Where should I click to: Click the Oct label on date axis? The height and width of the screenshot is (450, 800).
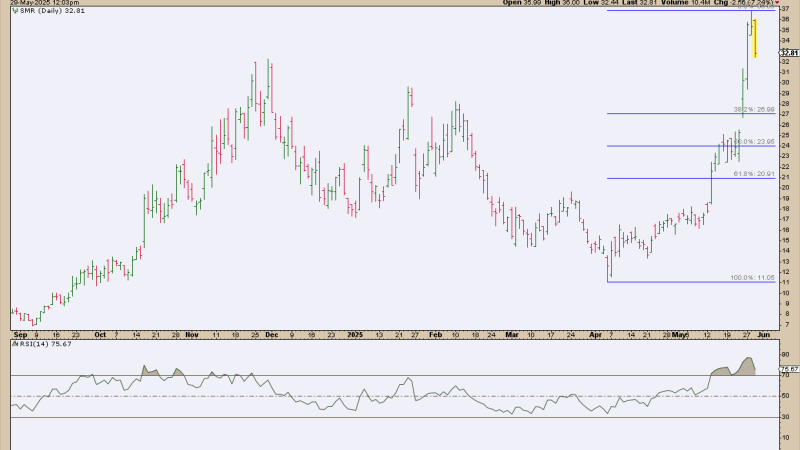(x=100, y=335)
